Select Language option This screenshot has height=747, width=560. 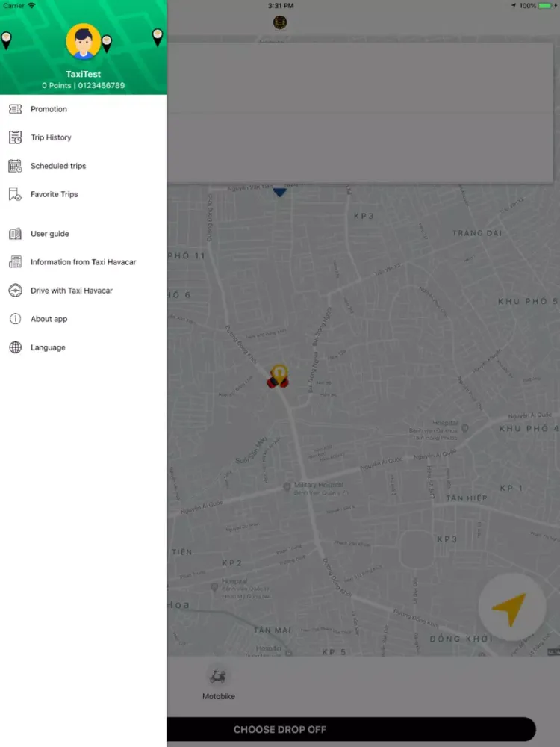click(84, 347)
